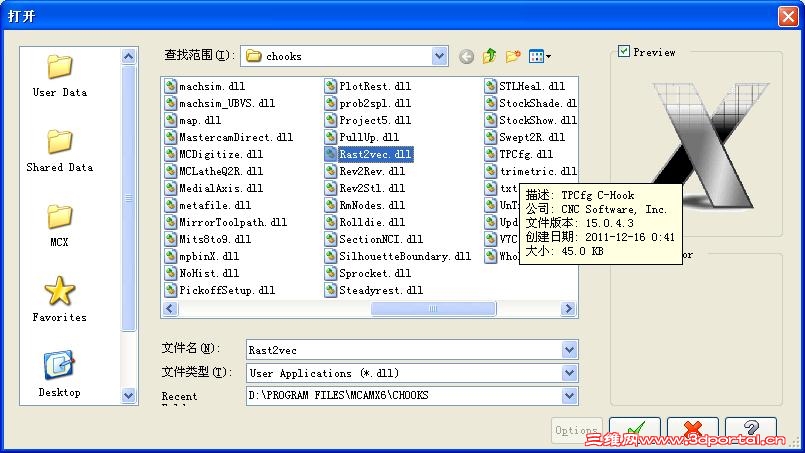Select the file TPCfg.dll
This screenshot has height=453, width=805.
pyautogui.click(x=519, y=154)
